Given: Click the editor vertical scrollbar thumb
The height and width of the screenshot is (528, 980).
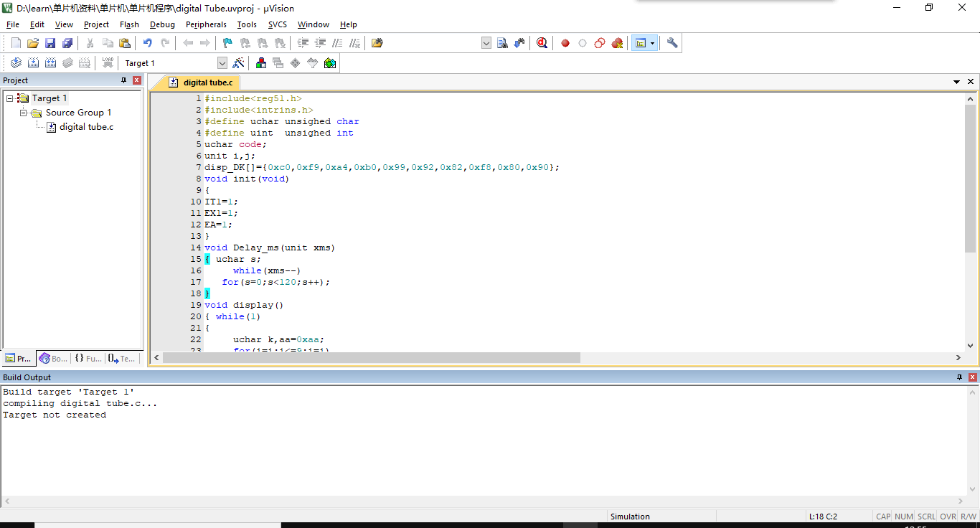Looking at the screenshot, I should coord(970,179).
